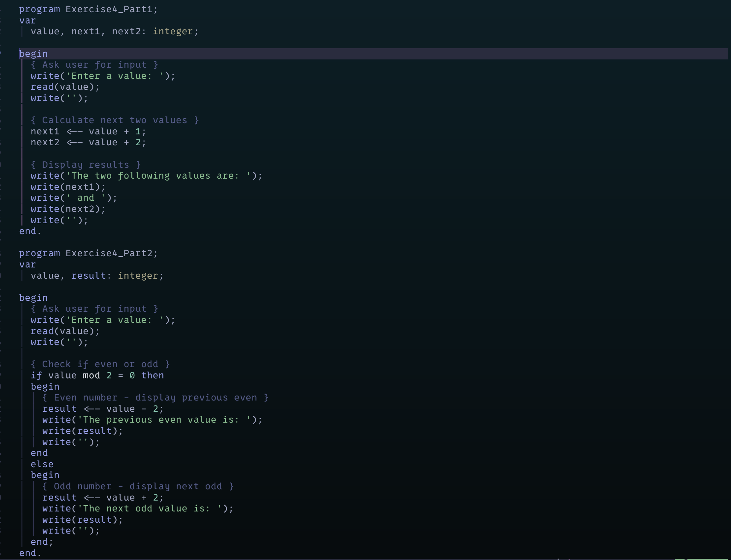Click the write(' and ') line
Screen dimensions: 731x560
(74, 198)
